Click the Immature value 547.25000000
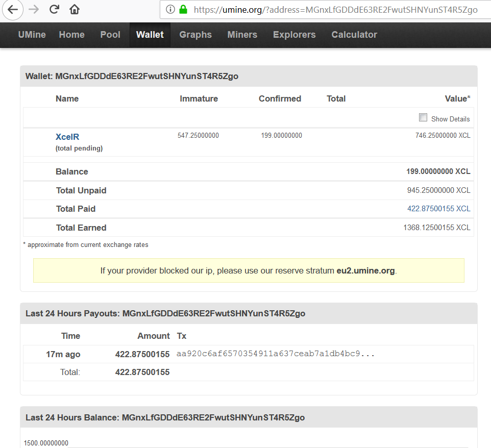Image resolution: width=491 pixels, height=448 pixels. pyautogui.click(x=198, y=136)
